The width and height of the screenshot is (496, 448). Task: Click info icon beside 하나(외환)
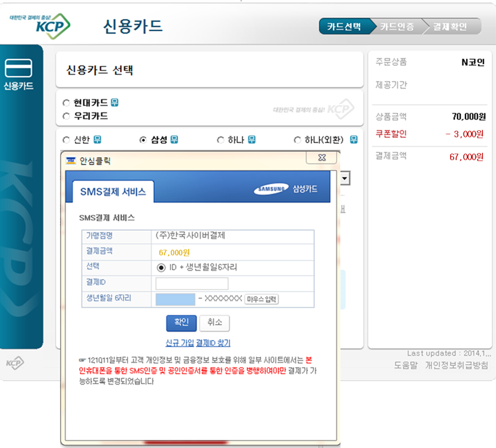point(354,140)
